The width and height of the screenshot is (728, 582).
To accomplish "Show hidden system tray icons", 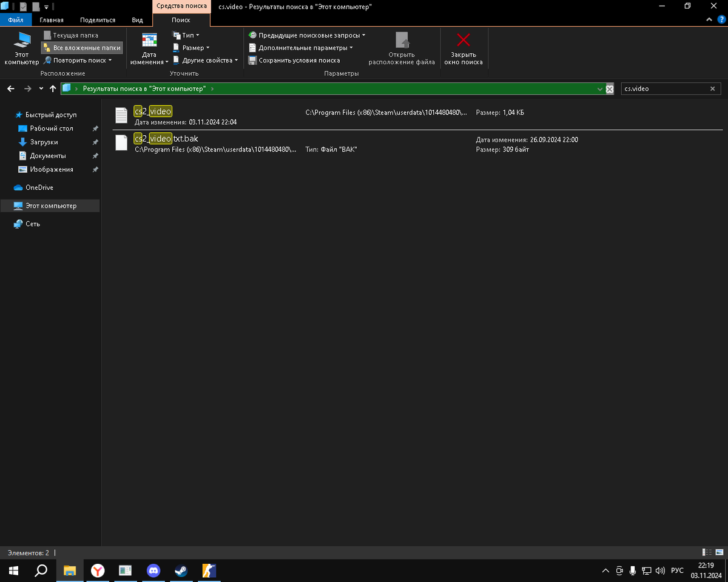I will (605, 570).
